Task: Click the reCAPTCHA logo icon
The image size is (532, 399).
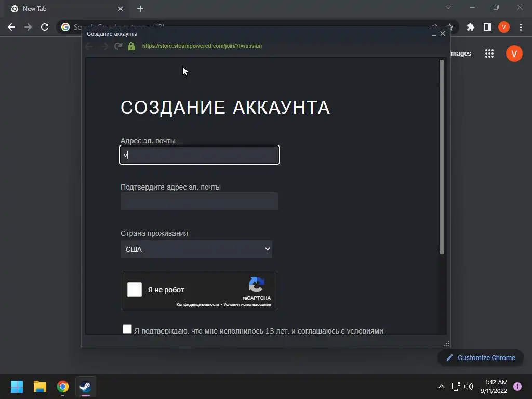Action: (257, 285)
